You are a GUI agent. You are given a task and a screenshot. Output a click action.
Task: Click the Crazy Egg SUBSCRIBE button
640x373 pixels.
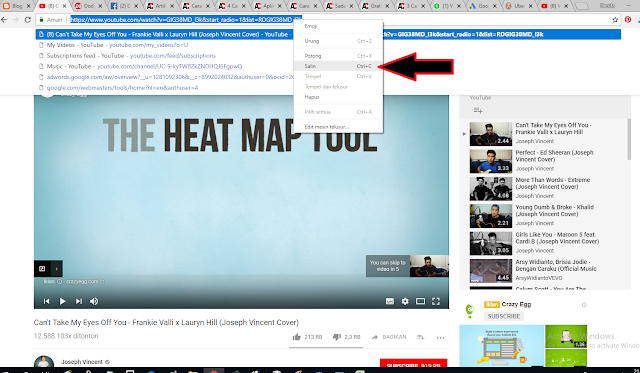pyautogui.click(x=504, y=316)
